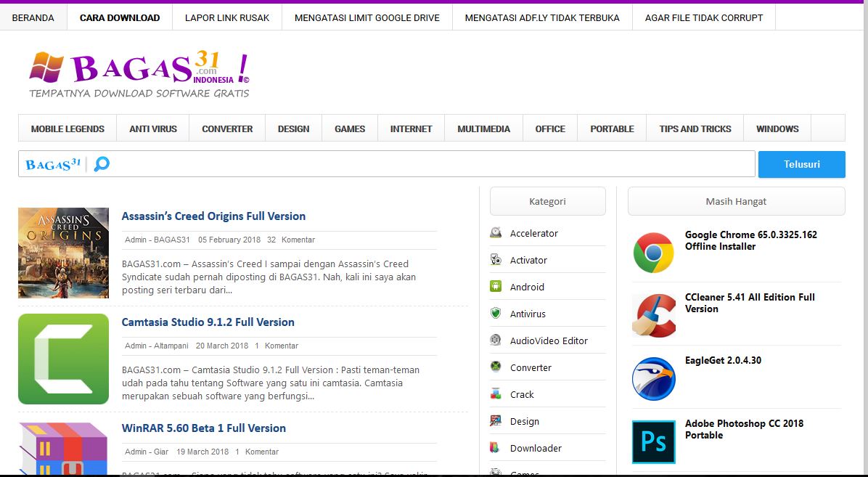Image resolution: width=868 pixels, height=477 pixels.
Task: Click the Adobe Photoshop Ps icon
Action: coord(654,441)
